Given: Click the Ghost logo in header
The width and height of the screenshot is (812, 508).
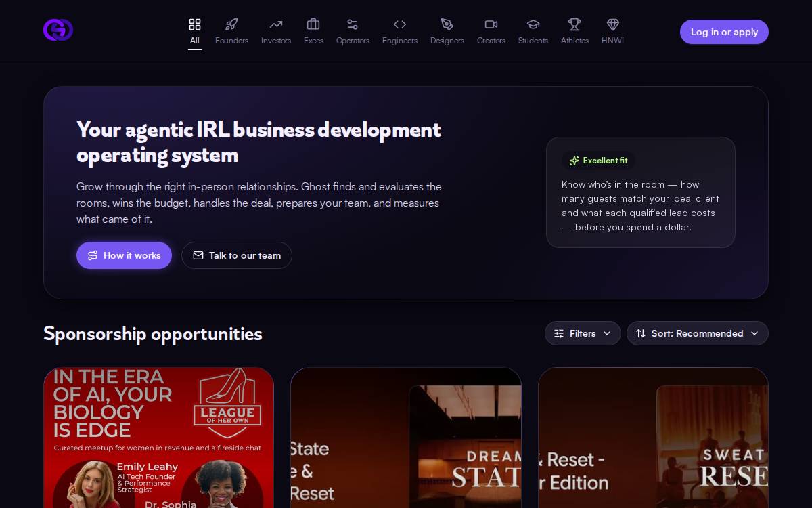Looking at the screenshot, I should tap(58, 30).
